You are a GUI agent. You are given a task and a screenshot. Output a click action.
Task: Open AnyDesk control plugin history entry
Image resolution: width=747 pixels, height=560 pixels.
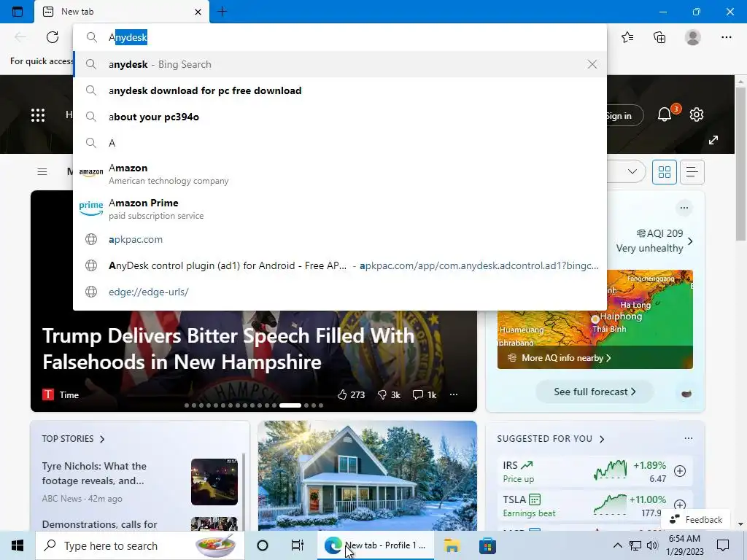tap(340, 265)
